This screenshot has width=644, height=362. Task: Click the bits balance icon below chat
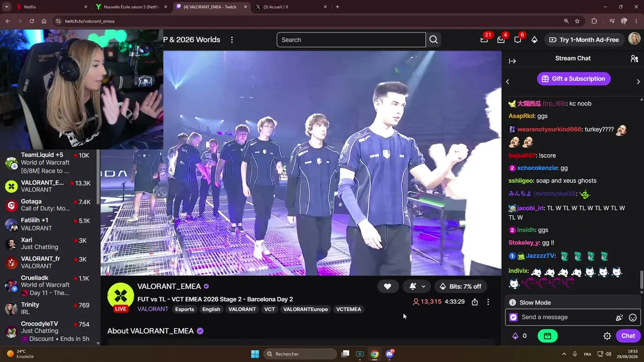tap(515, 336)
